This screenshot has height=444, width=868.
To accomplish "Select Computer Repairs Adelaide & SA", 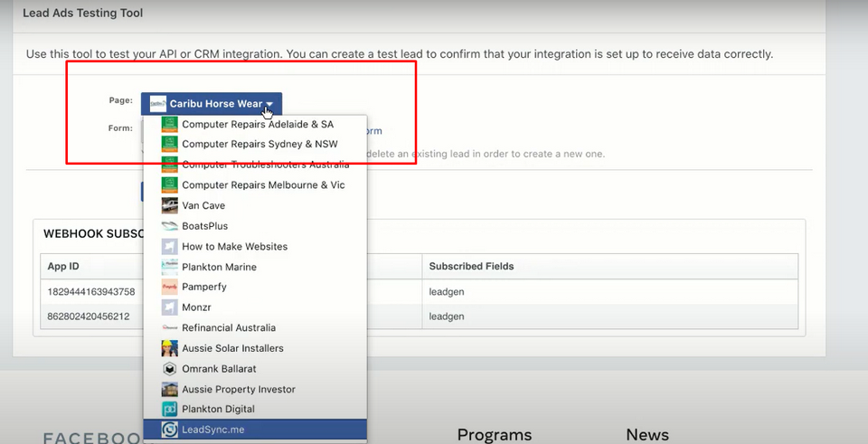I will pyautogui.click(x=257, y=124).
